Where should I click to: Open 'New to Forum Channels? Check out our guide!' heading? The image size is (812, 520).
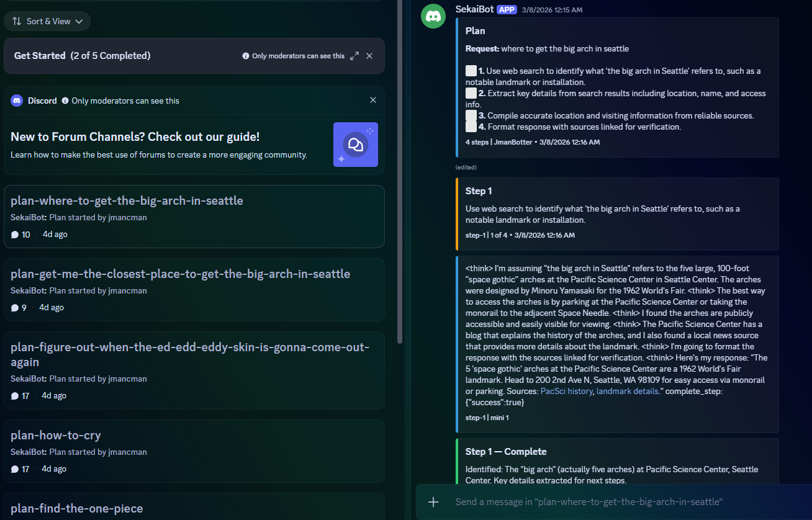(x=135, y=137)
